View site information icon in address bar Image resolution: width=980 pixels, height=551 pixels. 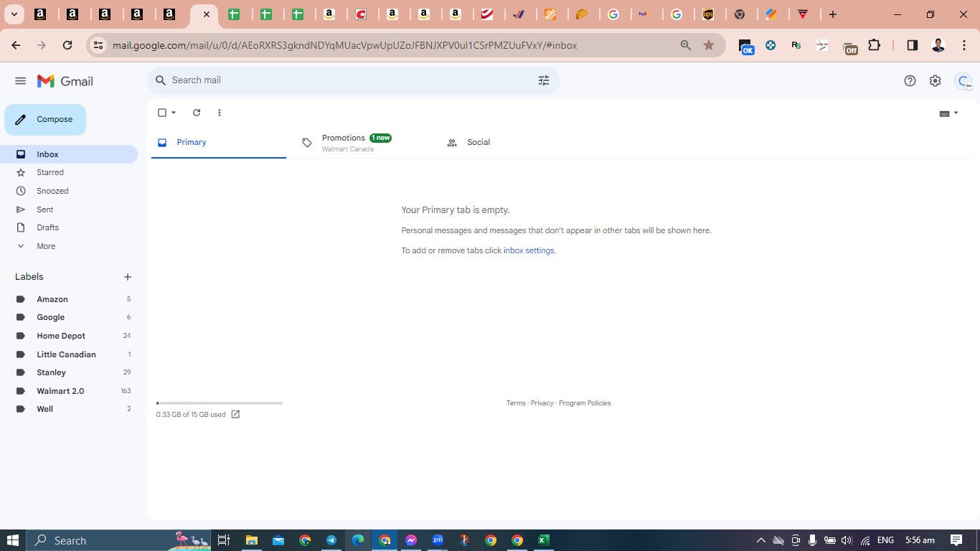pos(98,45)
